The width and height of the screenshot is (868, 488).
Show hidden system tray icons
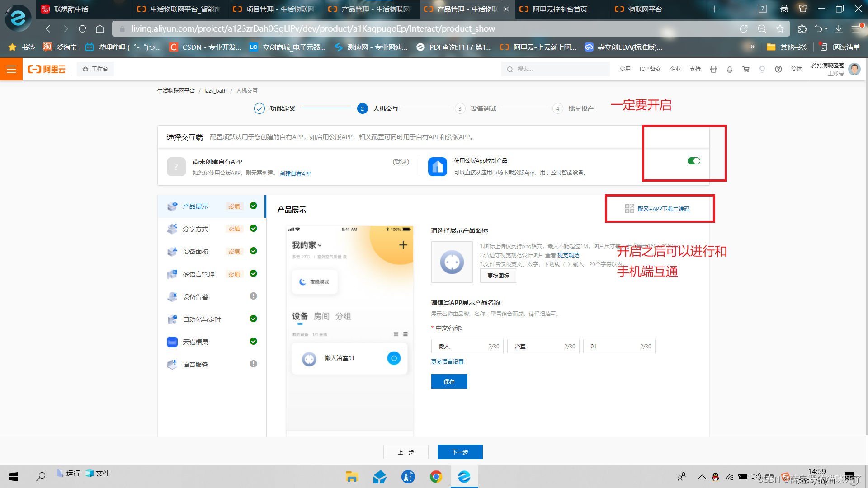pos(702,477)
